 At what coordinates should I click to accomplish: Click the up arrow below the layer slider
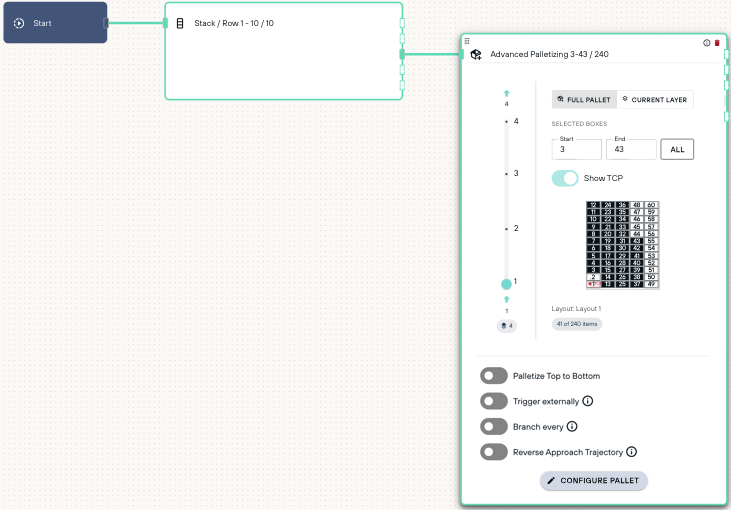pos(507,299)
